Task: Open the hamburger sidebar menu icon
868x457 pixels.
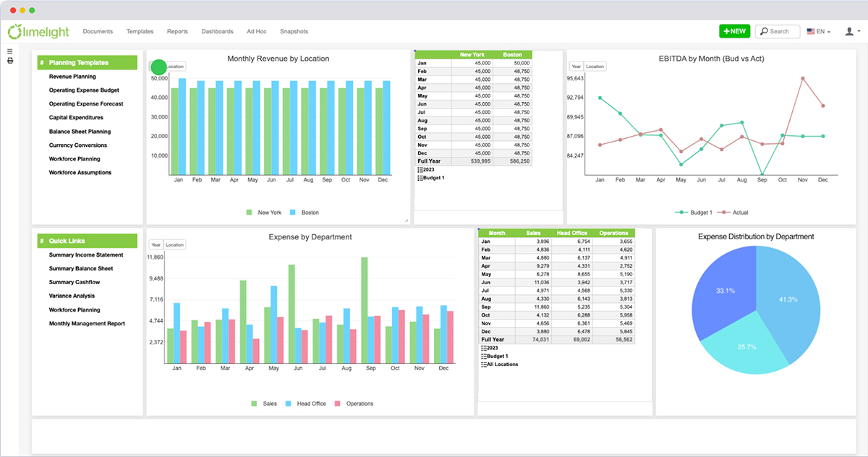Action: click(x=10, y=51)
